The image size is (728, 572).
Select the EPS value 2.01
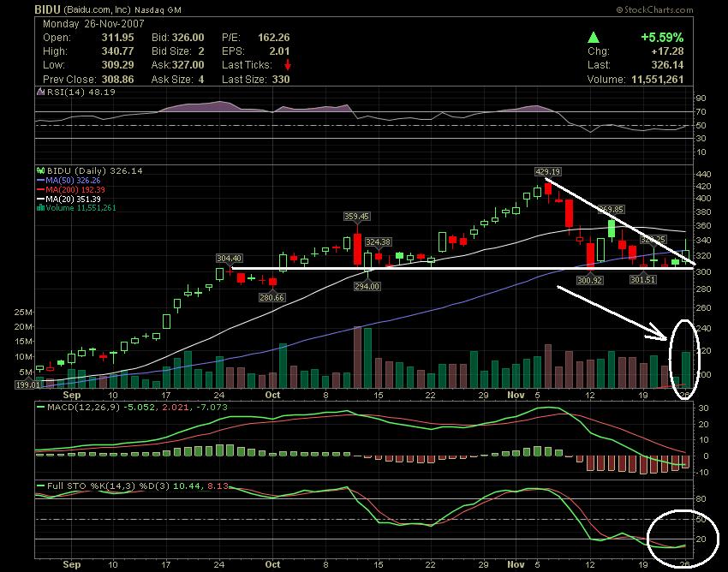[279, 51]
